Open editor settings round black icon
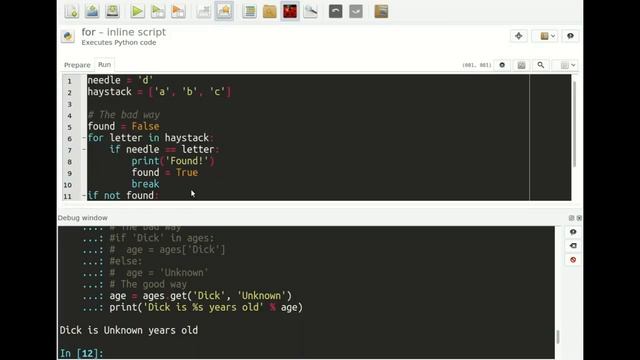Image resolution: width=640 pixels, height=360 pixels. click(x=502, y=65)
